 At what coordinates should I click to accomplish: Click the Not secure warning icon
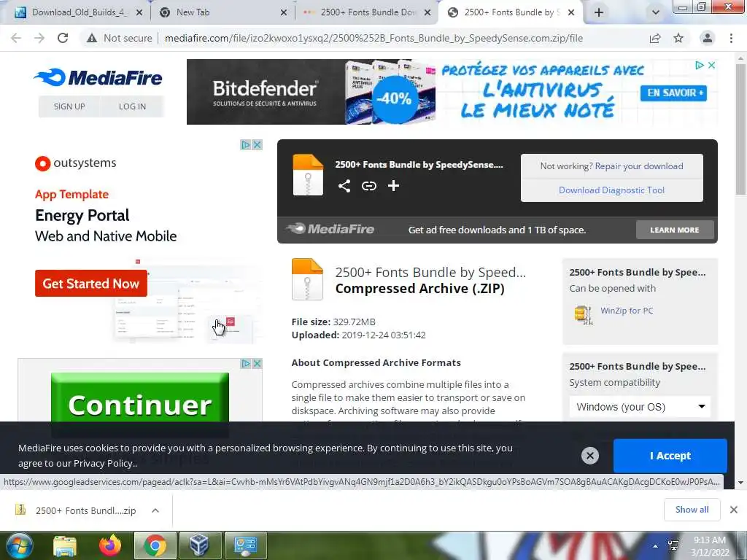pos(91,38)
